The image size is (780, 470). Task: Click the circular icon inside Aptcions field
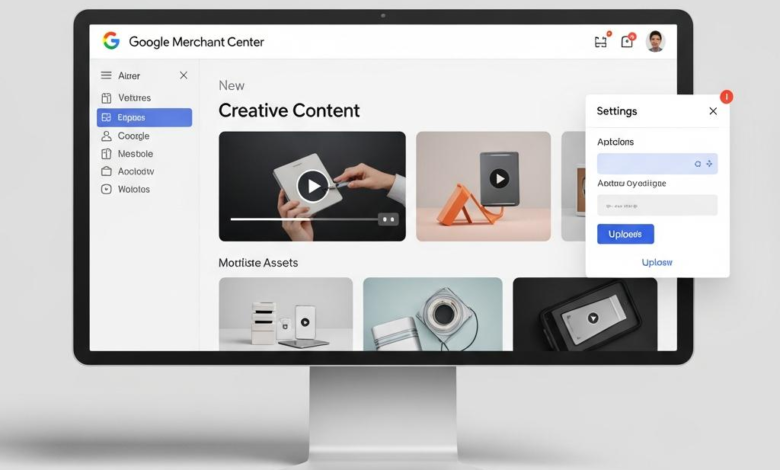tap(697, 164)
